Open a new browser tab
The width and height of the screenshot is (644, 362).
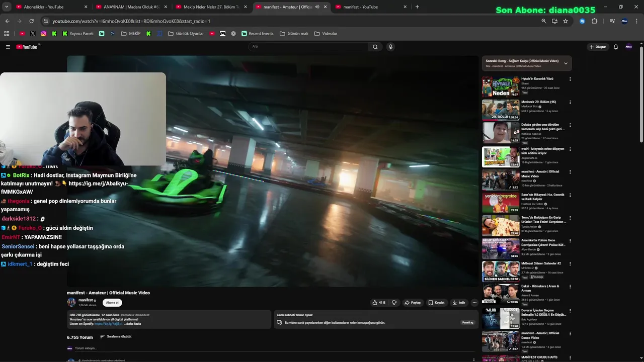click(417, 7)
